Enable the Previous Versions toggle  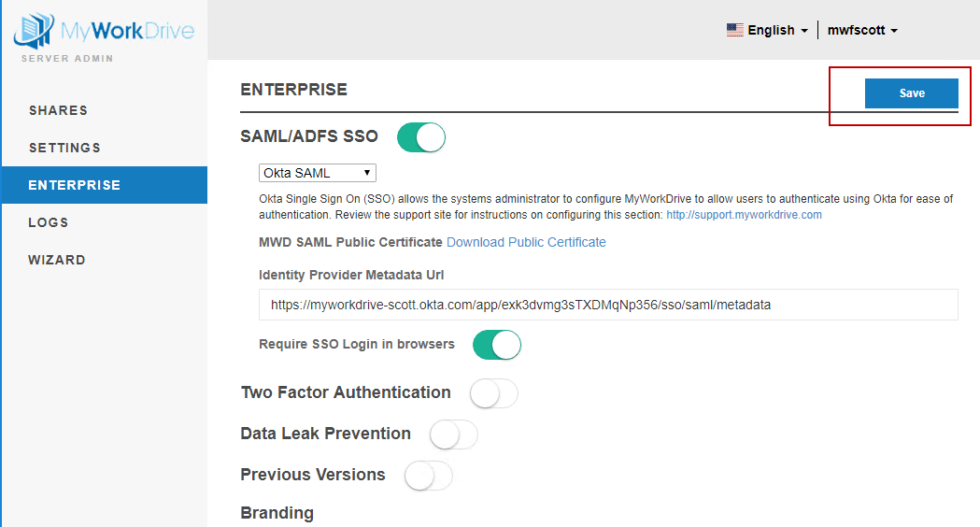[x=428, y=476]
